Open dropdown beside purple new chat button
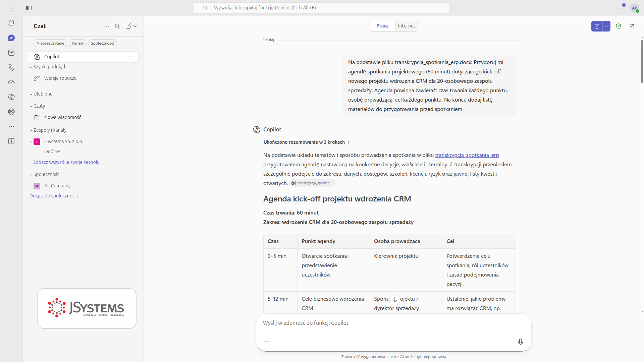 [x=606, y=26]
